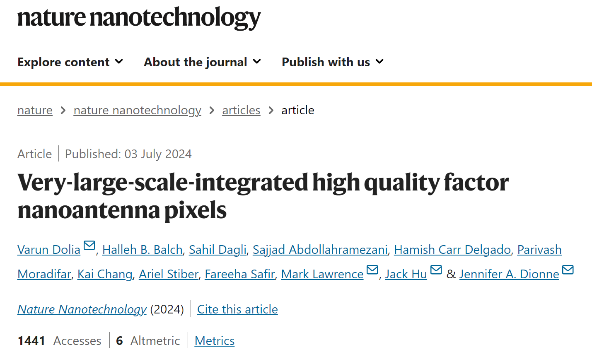The image size is (592, 364).
Task: Click the Cite this article link
Action: pos(237,309)
